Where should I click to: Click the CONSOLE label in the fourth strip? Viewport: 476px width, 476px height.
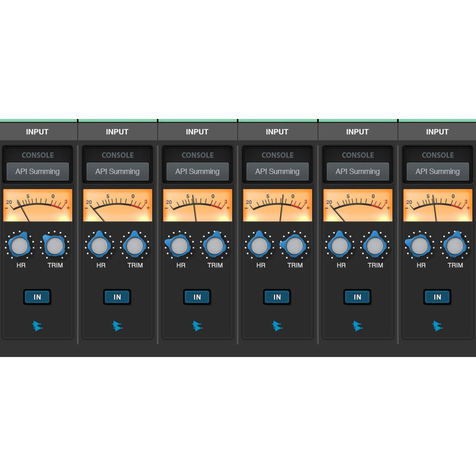click(x=278, y=155)
